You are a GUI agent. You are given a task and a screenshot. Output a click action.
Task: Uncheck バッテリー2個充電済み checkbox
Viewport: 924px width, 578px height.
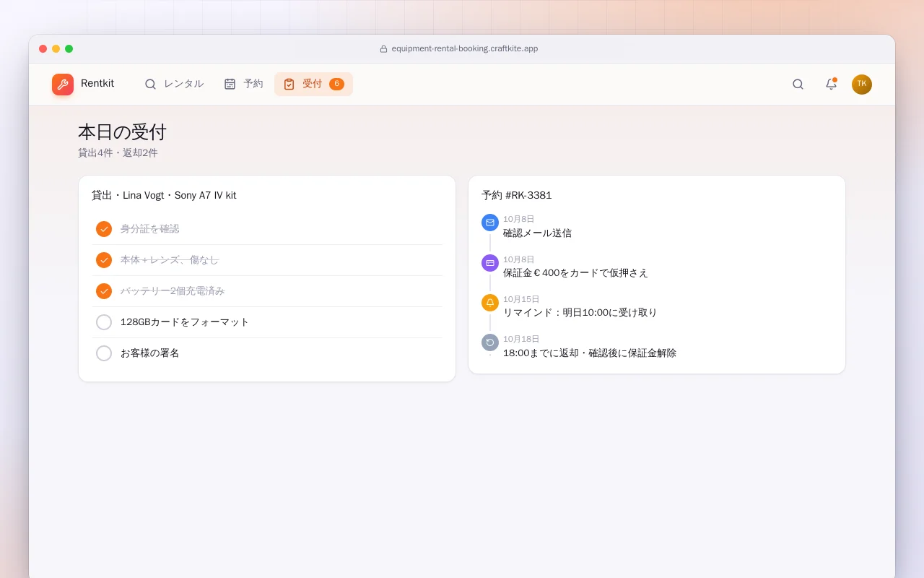[104, 291]
